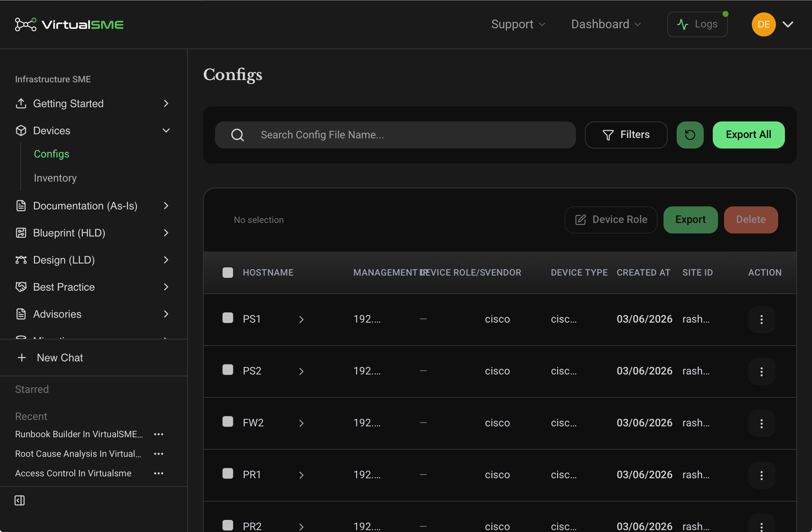The height and width of the screenshot is (532, 812).
Task: Open the Filters button
Action: click(x=626, y=135)
